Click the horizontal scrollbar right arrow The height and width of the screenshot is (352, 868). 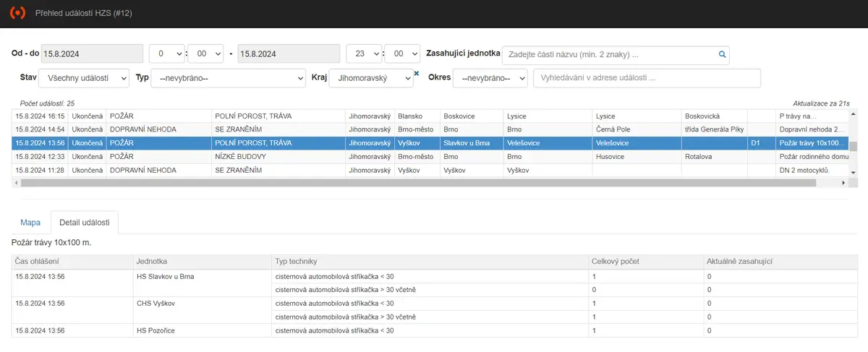point(844,184)
